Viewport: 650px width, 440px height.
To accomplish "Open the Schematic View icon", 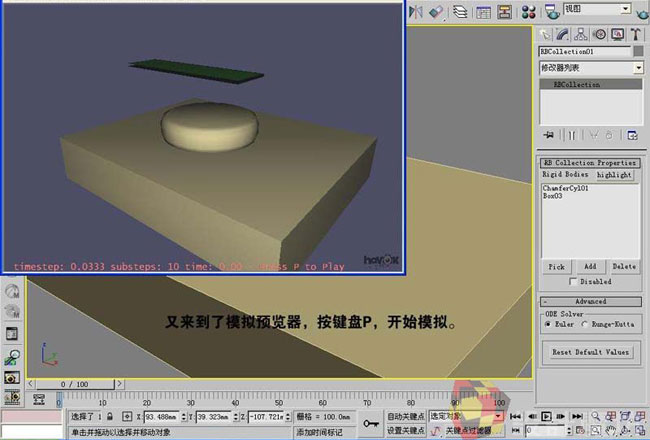I will pos(505,12).
